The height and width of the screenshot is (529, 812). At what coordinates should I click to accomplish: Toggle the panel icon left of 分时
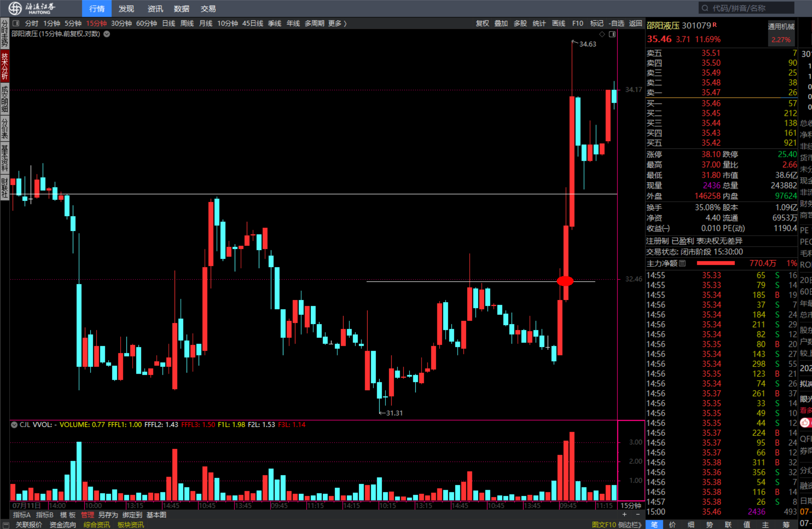pyautogui.click(x=16, y=23)
